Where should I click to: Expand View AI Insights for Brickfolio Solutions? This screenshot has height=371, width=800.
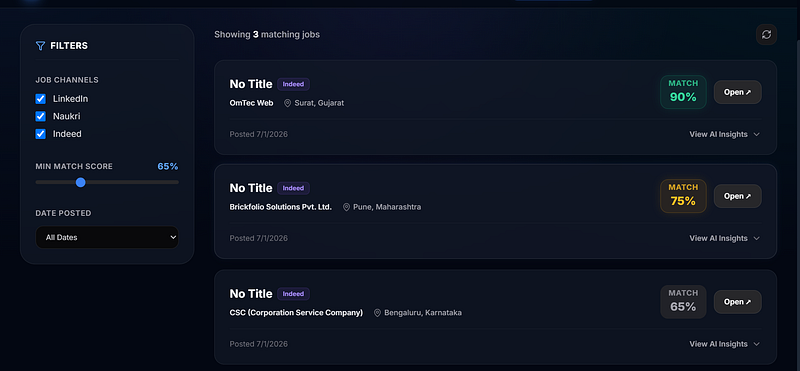724,238
